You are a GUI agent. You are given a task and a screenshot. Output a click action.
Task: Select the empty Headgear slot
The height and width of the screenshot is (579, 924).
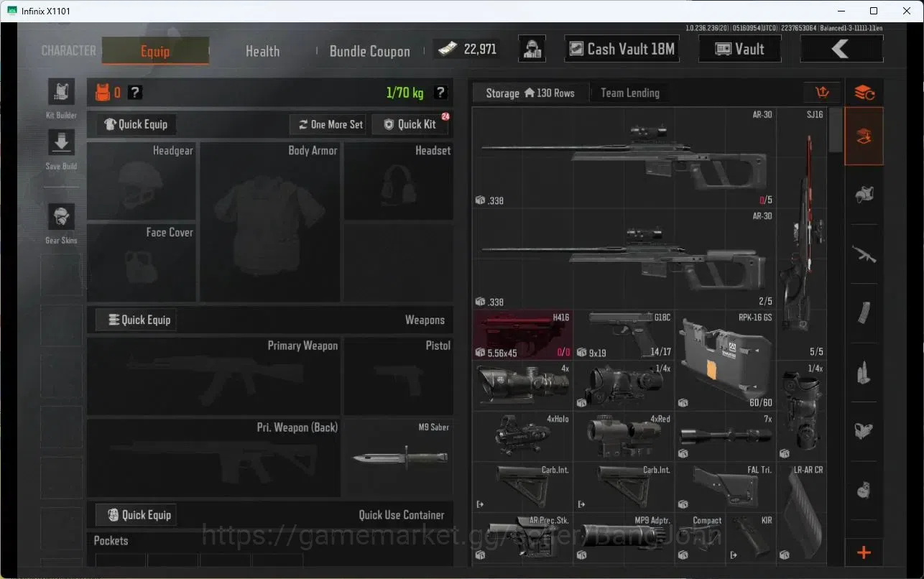coord(142,181)
